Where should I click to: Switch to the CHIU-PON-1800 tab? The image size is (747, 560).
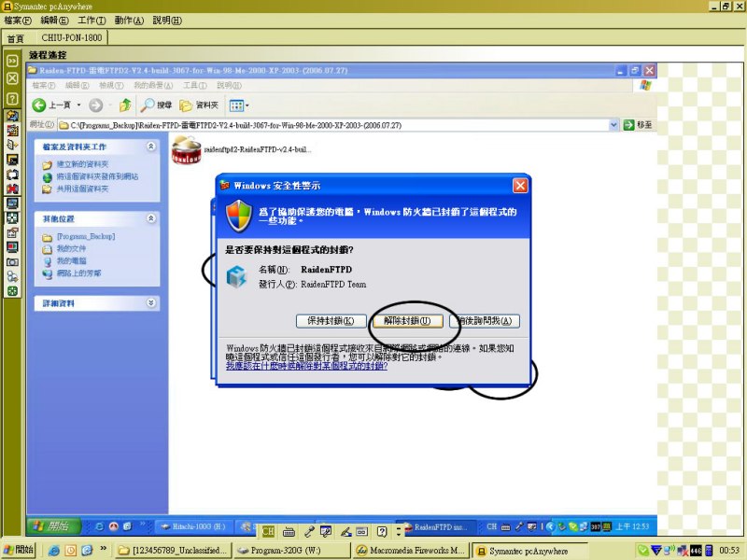click(72, 37)
